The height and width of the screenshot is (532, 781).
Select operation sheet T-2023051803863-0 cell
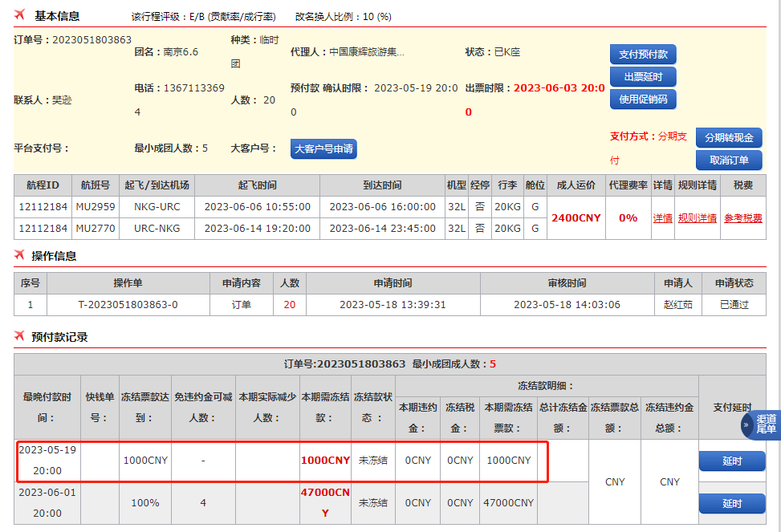pos(128,305)
